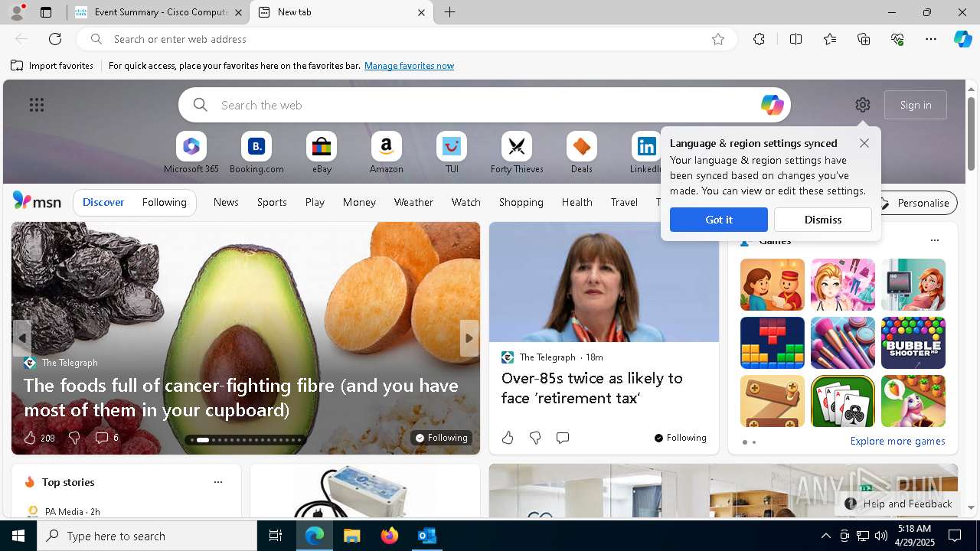
Task: Open Collections icon
Action: click(x=864, y=39)
